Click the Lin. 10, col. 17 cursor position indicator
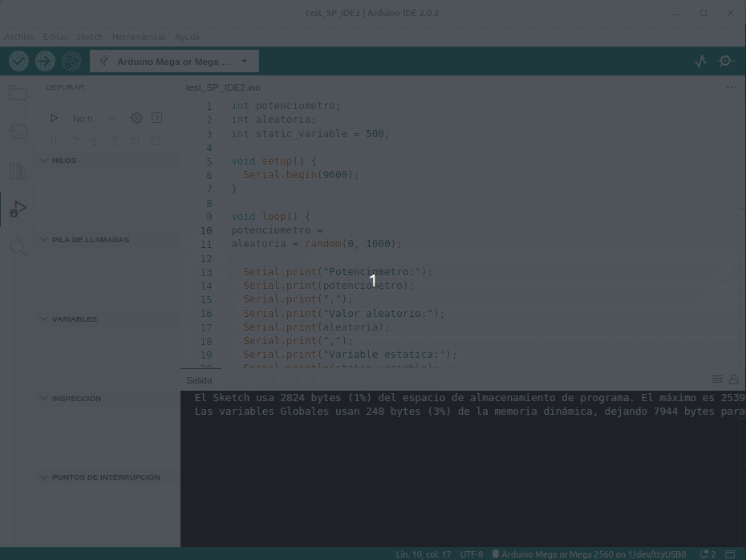Screen dimensions: 746x560 [423, 554]
